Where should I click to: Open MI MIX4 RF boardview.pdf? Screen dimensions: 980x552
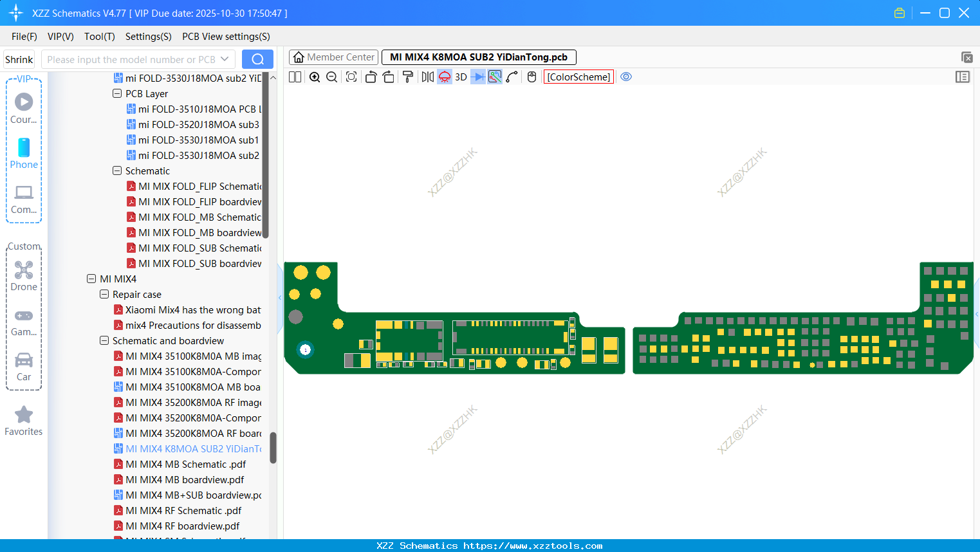[x=177, y=526]
